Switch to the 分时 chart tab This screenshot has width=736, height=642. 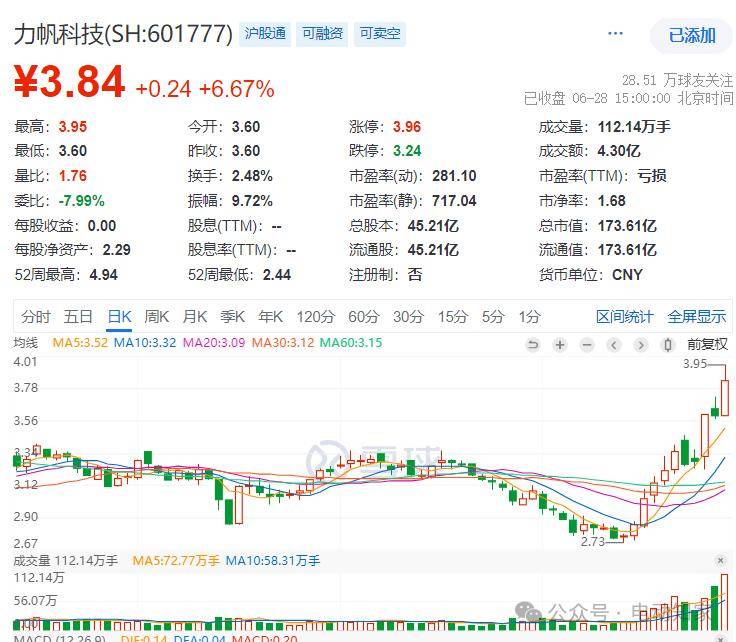35,317
